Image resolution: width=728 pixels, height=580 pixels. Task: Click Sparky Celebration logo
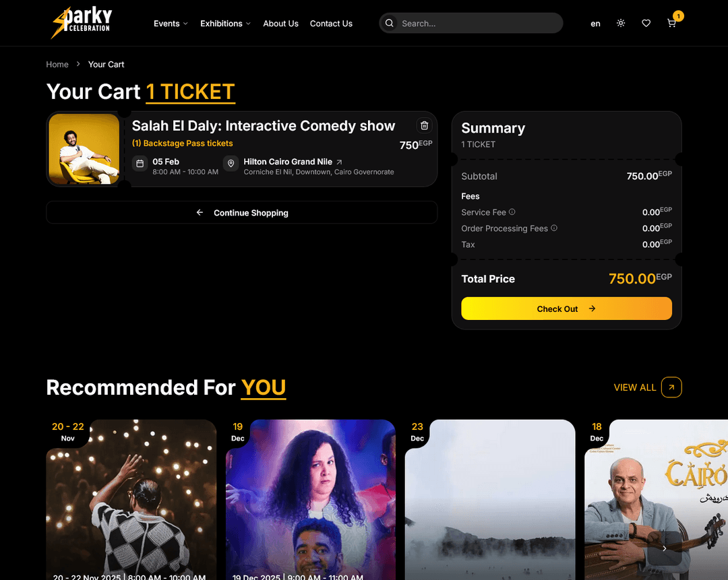click(82, 23)
